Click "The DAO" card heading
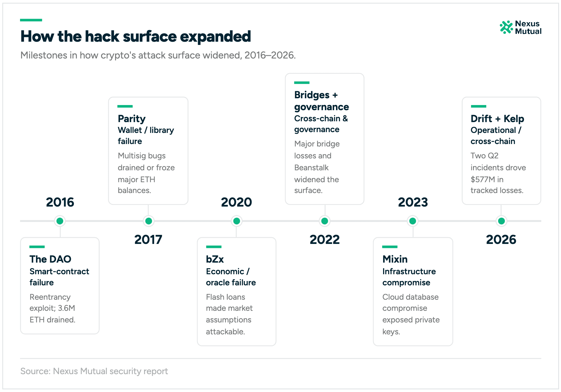 tap(50, 259)
